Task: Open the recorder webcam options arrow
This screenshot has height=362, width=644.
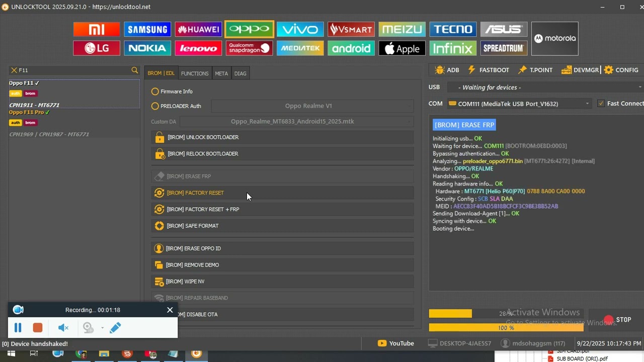Action: coord(102,328)
